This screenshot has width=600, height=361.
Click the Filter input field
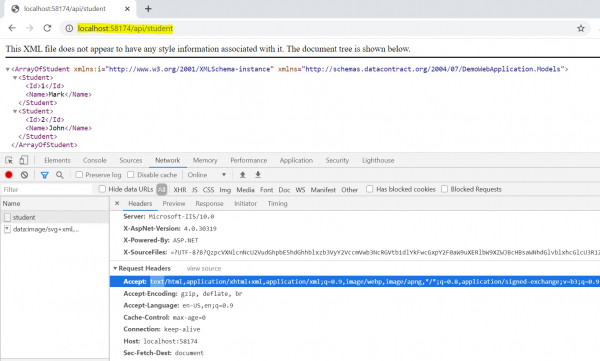47,189
